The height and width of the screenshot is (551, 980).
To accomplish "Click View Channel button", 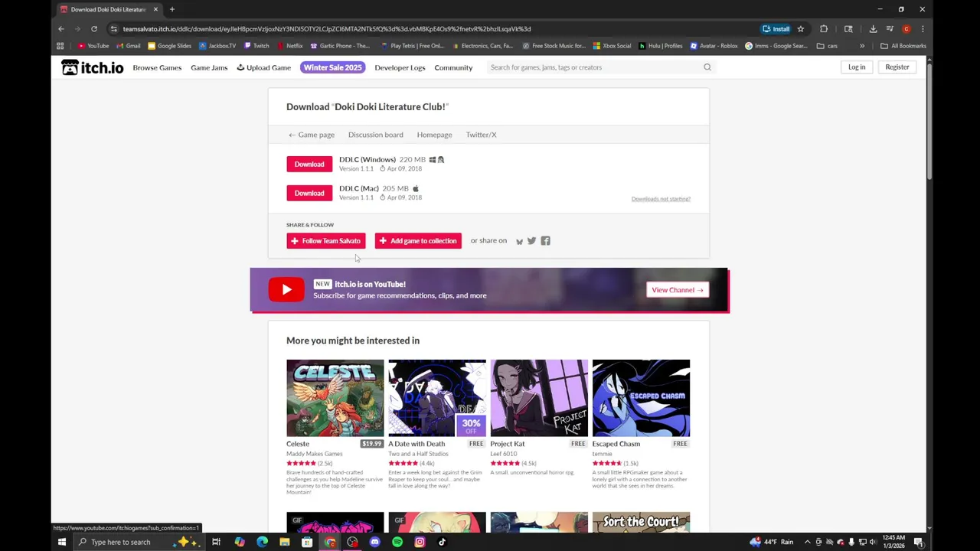I will pos(678,290).
